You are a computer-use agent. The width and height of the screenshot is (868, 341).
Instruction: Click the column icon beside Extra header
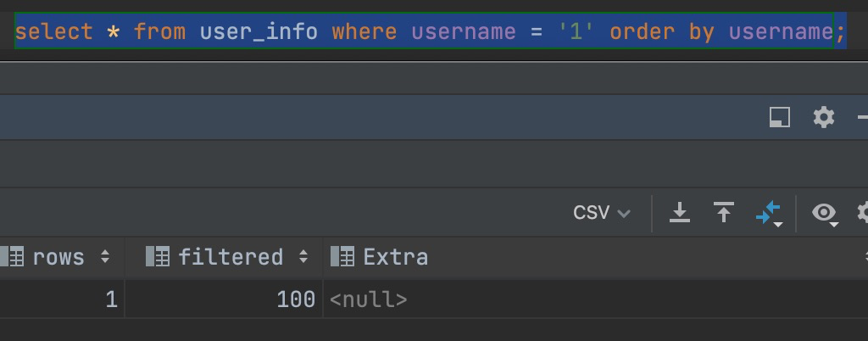pyautogui.click(x=342, y=257)
